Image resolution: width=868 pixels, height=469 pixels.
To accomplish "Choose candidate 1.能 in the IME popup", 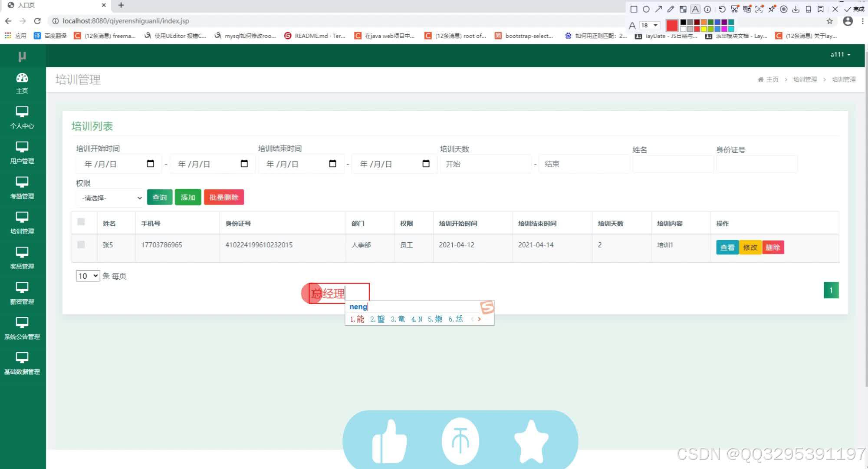I will click(357, 319).
